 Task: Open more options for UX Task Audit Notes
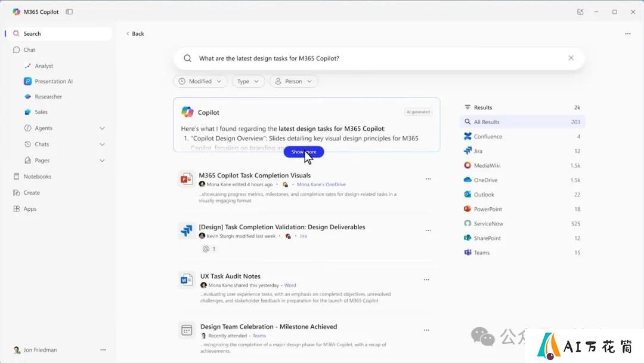click(x=426, y=280)
